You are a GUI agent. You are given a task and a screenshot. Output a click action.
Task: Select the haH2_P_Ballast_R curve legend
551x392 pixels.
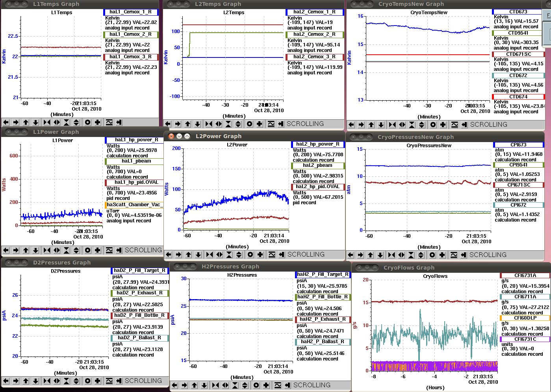[x=323, y=342]
